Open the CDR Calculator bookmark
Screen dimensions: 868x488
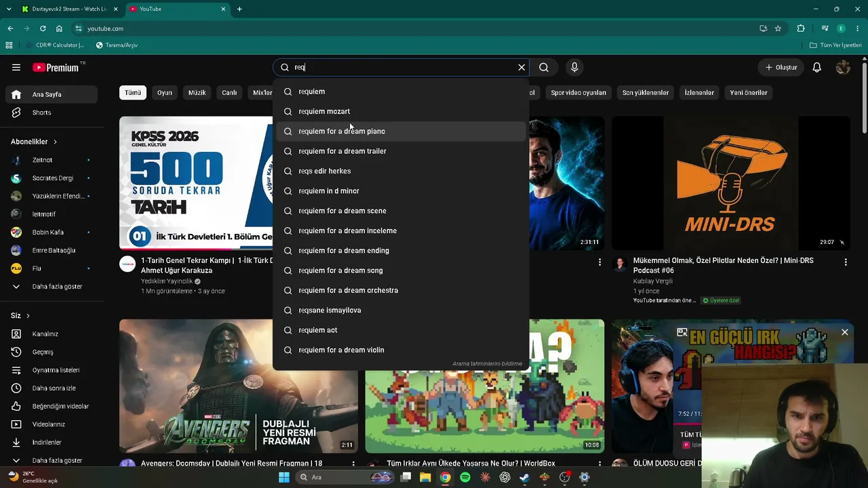(x=54, y=45)
